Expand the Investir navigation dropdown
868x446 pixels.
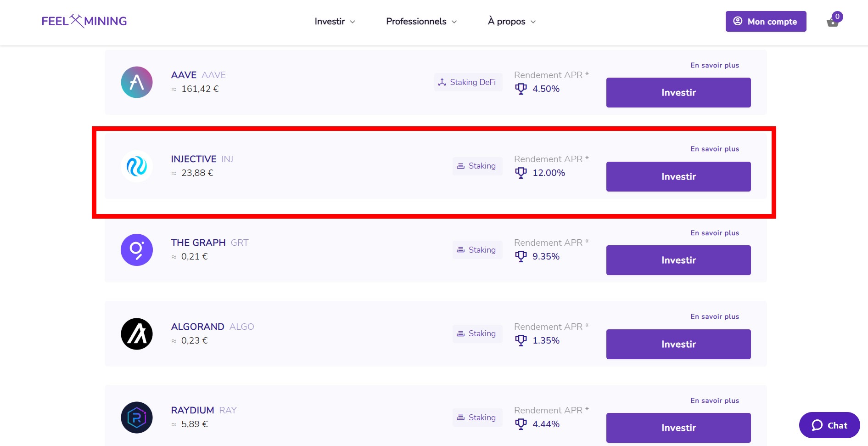pos(335,22)
